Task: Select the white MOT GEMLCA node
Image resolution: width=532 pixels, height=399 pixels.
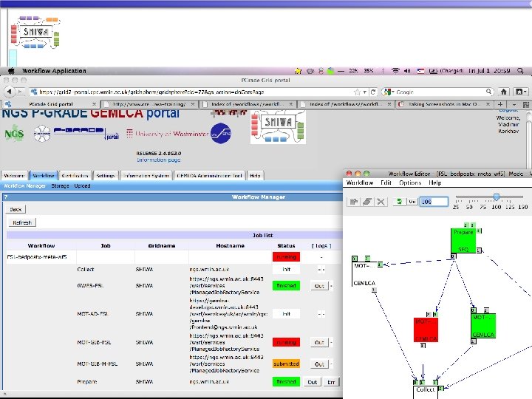Action: (x=364, y=274)
